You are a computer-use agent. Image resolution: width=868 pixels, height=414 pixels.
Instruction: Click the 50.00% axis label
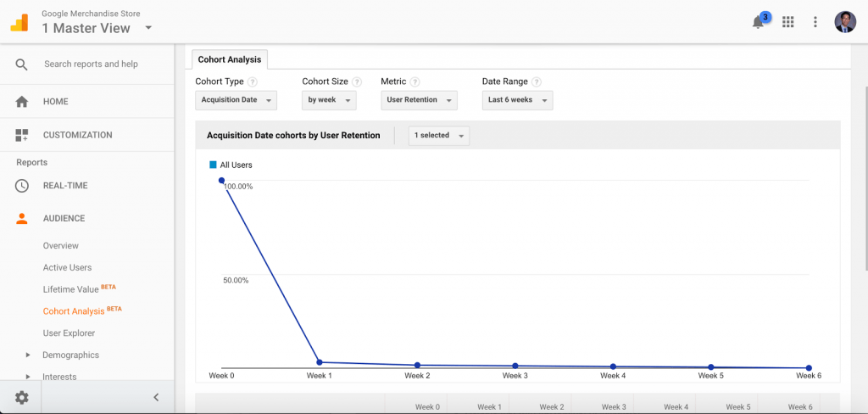click(x=236, y=281)
